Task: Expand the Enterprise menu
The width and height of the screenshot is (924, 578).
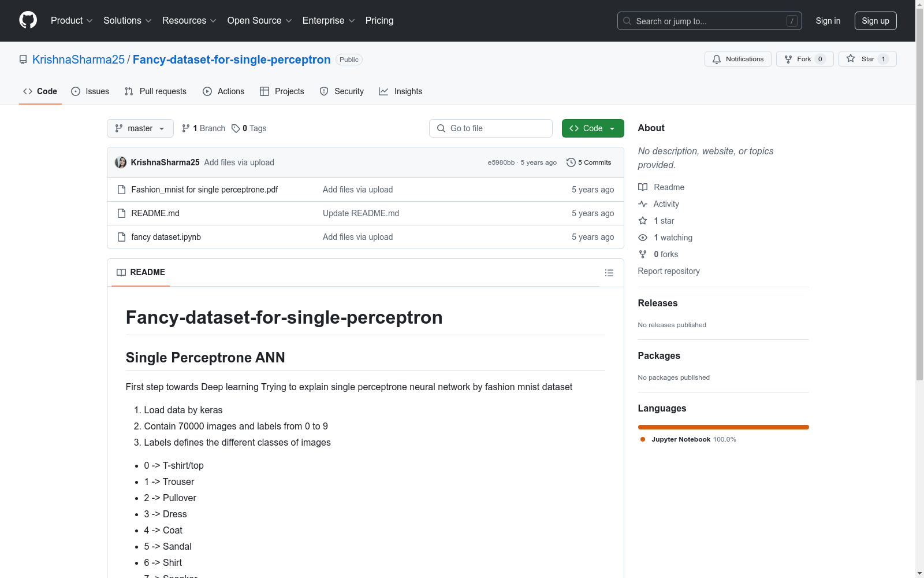Action: coord(329,21)
